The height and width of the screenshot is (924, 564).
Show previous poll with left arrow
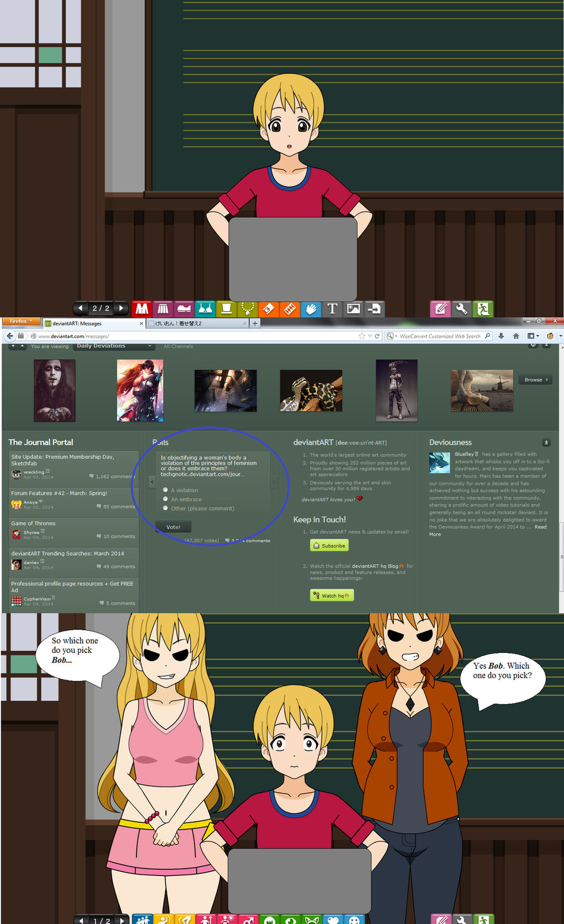click(x=153, y=482)
